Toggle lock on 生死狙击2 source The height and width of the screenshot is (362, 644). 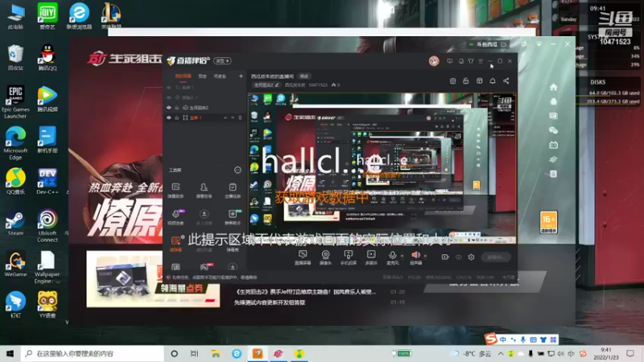coord(177,108)
